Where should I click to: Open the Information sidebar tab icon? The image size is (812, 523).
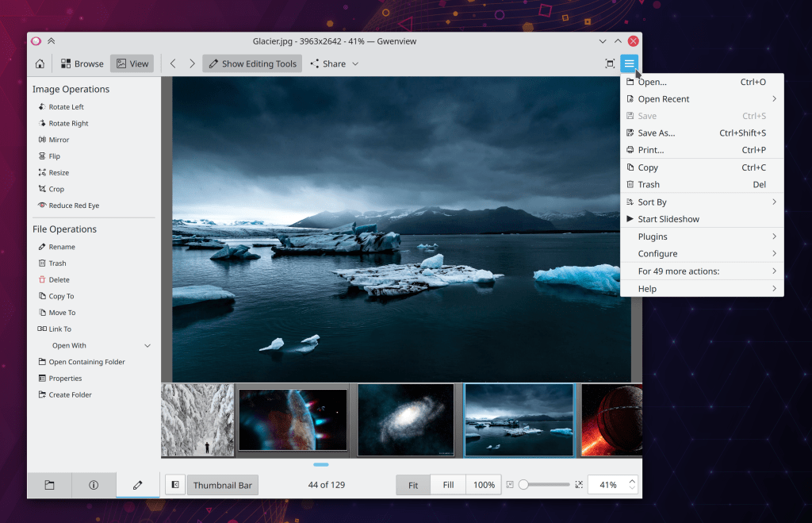point(94,485)
